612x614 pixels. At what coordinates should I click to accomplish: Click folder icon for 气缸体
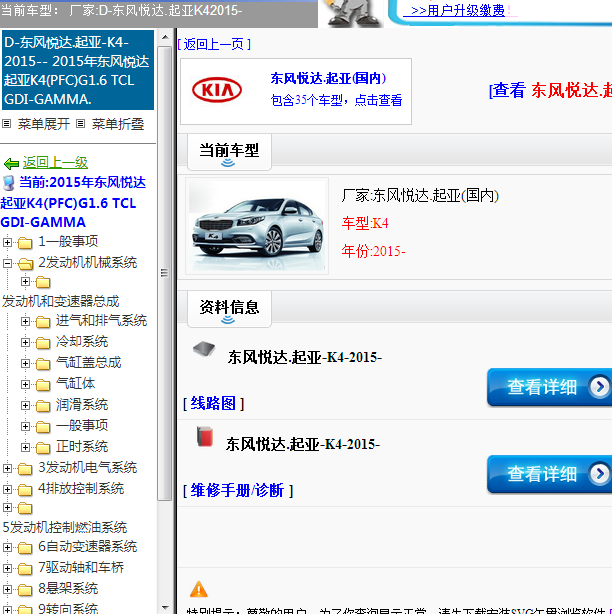43,385
